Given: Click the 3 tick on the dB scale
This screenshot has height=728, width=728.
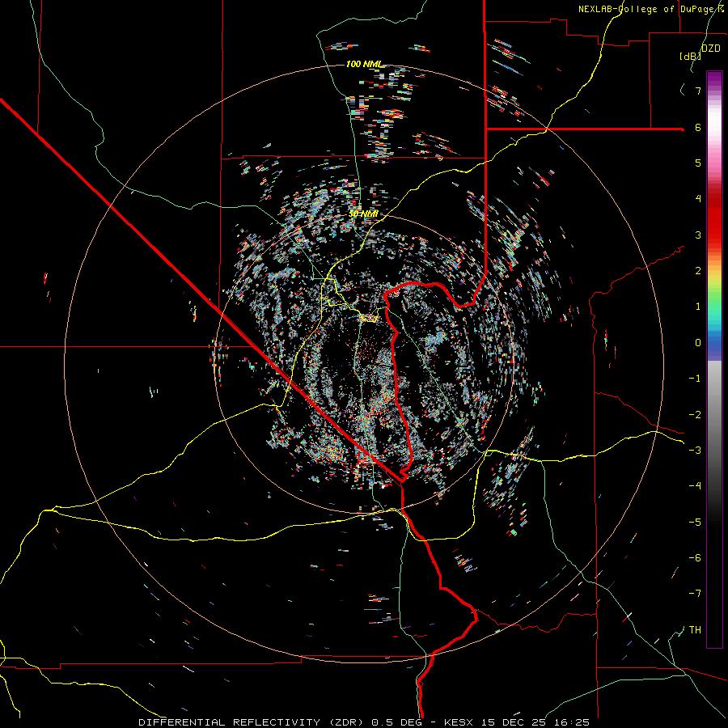Looking at the screenshot, I should click(x=697, y=235).
